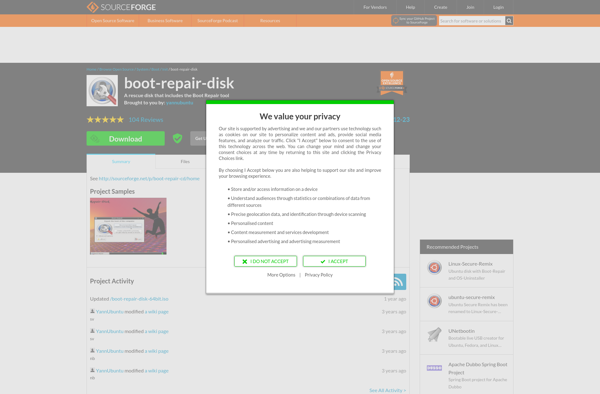The height and width of the screenshot is (394, 600).
Task: Click For Vendors in top bar
Action: coord(375,7)
